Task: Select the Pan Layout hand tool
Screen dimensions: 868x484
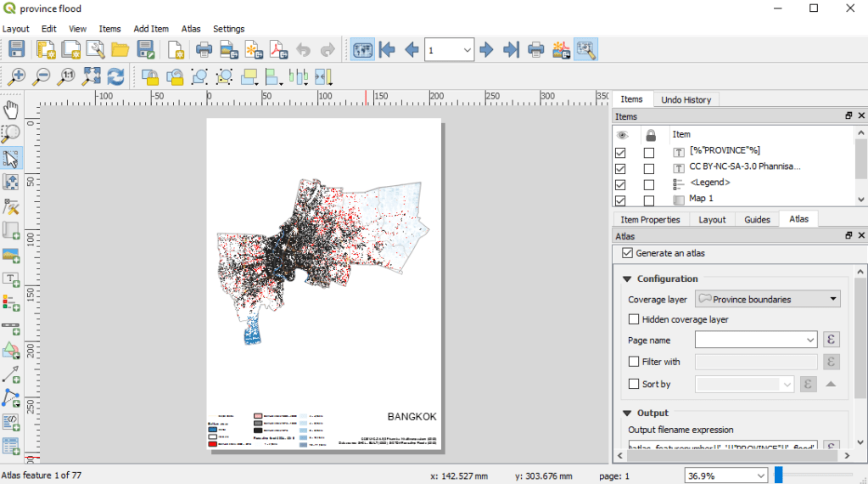Action: click(11, 109)
